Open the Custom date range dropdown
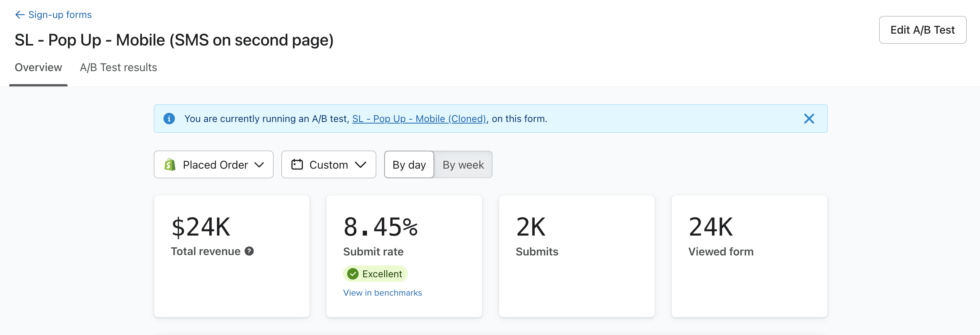Viewport: 980px width, 335px height. [x=360, y=164]
